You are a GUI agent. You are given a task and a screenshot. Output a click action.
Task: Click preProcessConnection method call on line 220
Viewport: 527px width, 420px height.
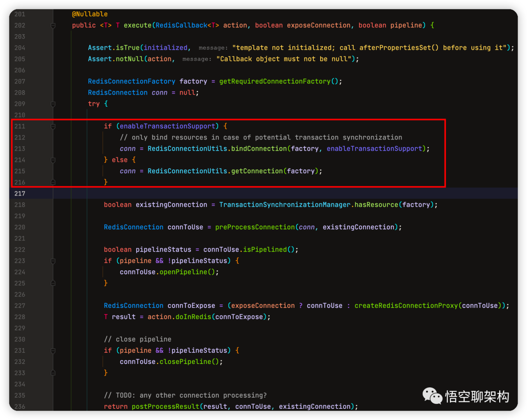pyautogui.click(x=255, y=227)
